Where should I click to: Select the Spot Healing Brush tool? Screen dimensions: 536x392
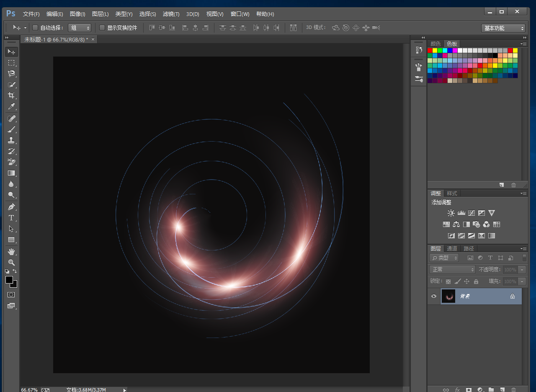tap(11, 119)
